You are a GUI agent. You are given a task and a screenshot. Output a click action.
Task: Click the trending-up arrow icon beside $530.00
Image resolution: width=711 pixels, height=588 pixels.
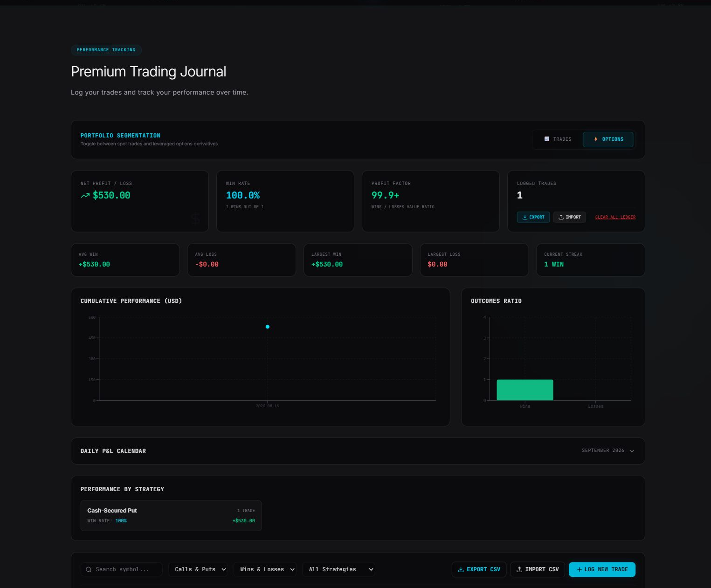[85, 196]
